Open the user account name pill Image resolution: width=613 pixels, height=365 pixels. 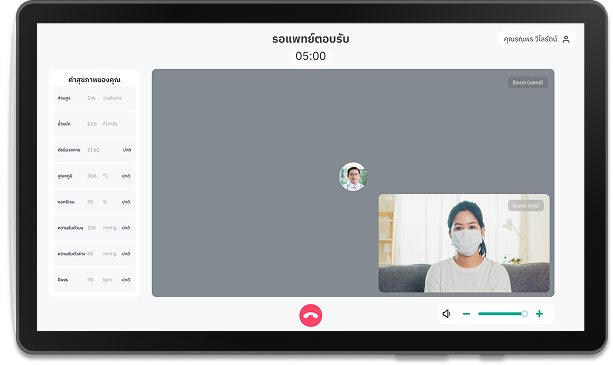[536, 39]
